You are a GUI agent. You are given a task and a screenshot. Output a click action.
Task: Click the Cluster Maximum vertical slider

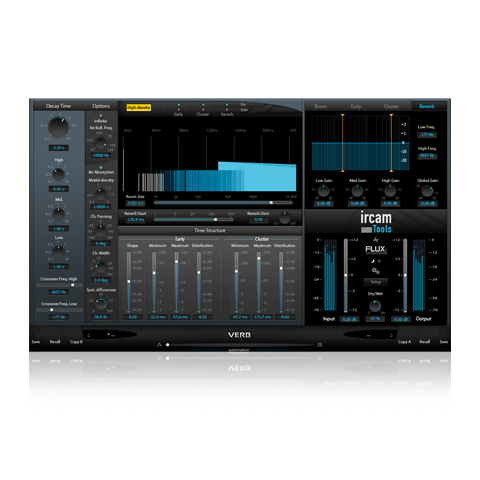[x=259, y=282]
